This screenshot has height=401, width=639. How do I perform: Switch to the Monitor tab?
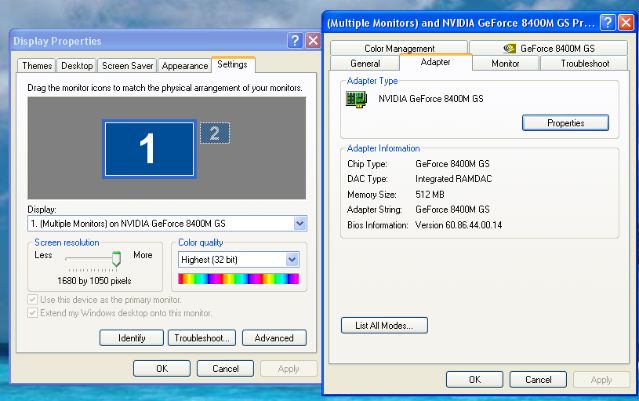[x=505, y=64]
